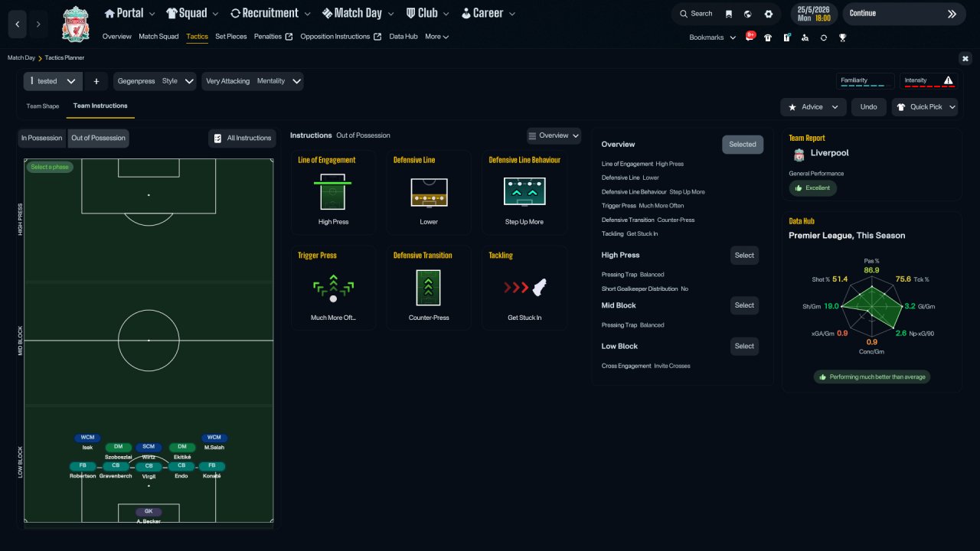Open the settings gear icon
Viewport: 980px width, 551px height.
[x=769, y=14]
